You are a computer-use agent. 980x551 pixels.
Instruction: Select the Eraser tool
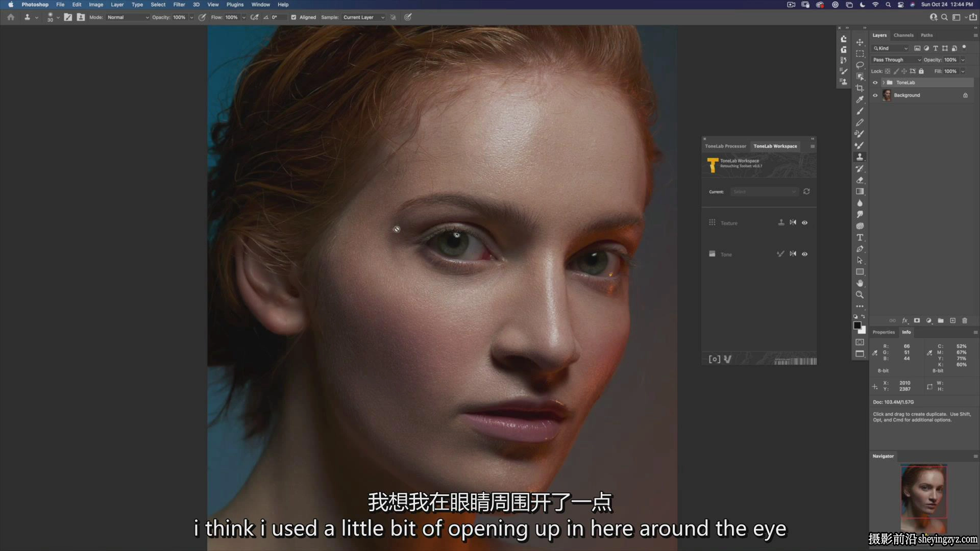860,180
